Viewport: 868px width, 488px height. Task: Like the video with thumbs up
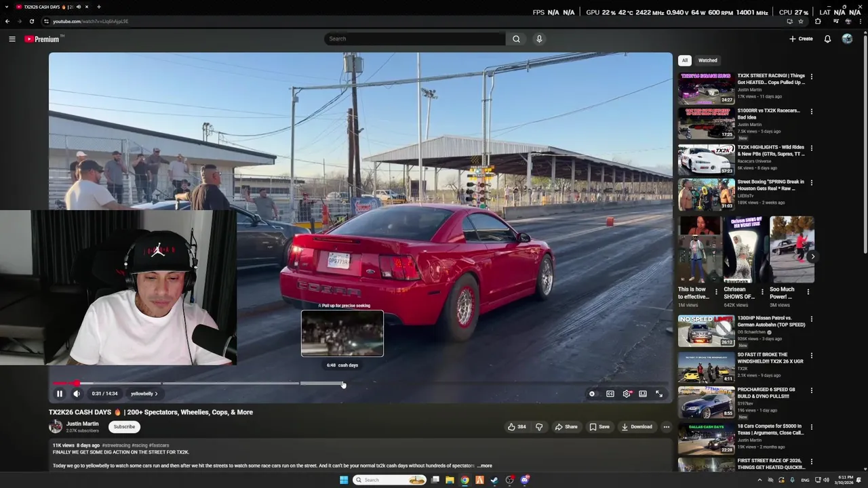pyautogui.click(x=517, y=427)
